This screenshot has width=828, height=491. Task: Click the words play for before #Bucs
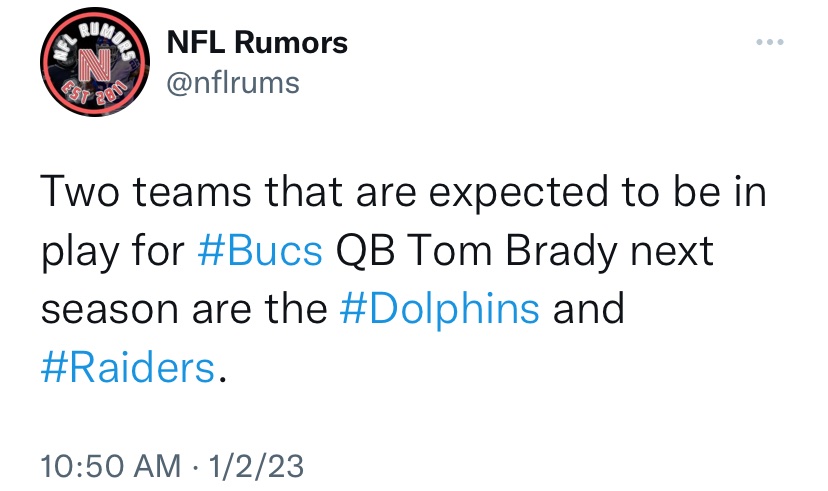[x=113, y=252]
